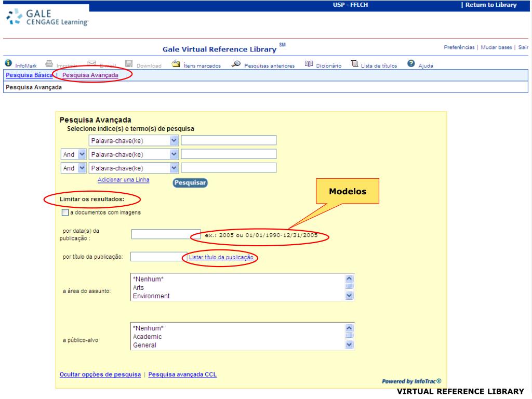Click the E-mail envelope icon
Screen dimensions: 532x399
pos(91,63)
